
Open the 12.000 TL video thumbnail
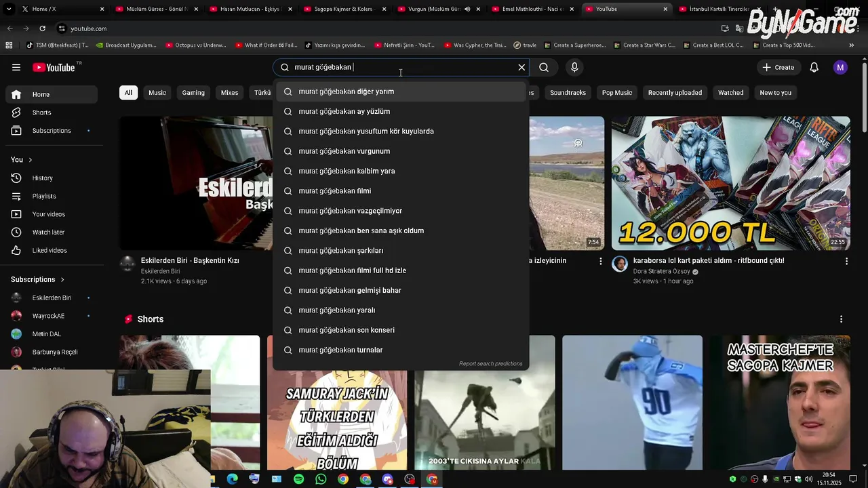click(730, 183)
